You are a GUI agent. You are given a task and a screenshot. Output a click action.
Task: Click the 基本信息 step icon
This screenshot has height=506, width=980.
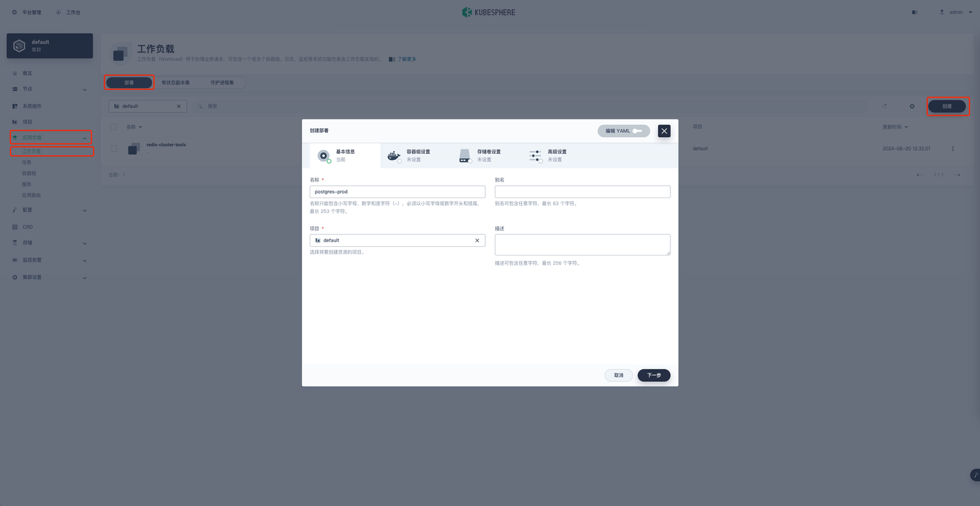tap(324, 156)
